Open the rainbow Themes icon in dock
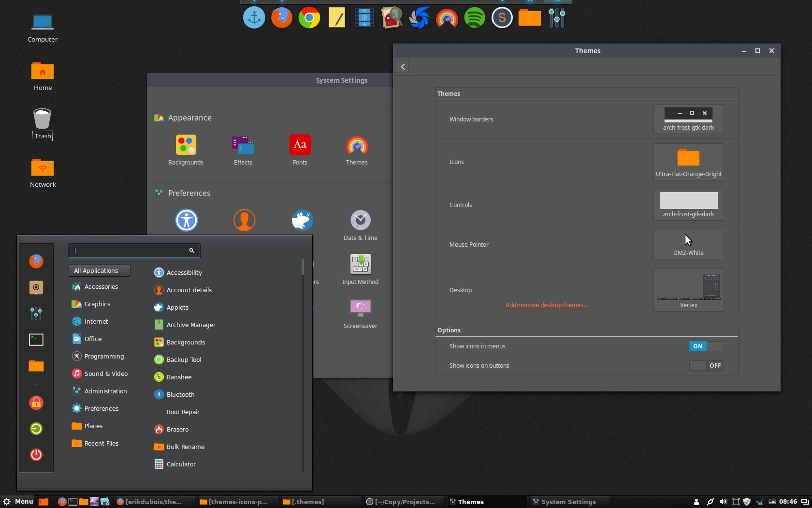The width and height of the screenshot is (812, 508). (x=447, y=18)
